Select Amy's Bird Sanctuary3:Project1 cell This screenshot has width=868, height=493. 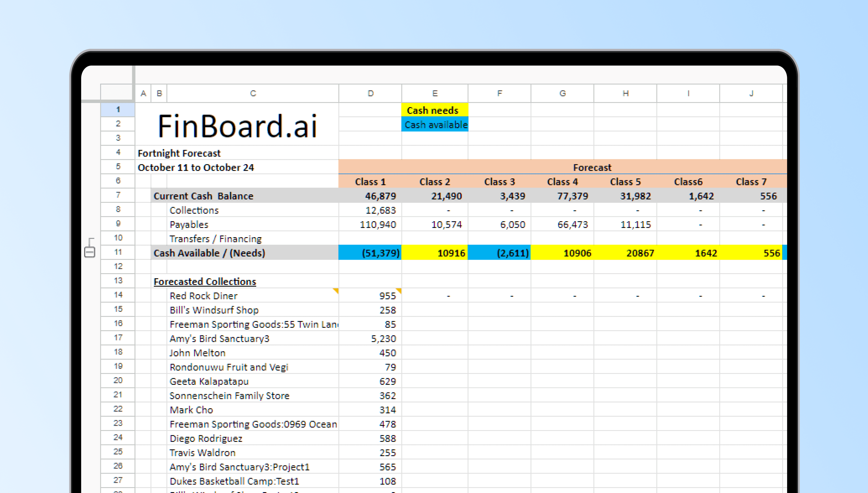(253, 467)
